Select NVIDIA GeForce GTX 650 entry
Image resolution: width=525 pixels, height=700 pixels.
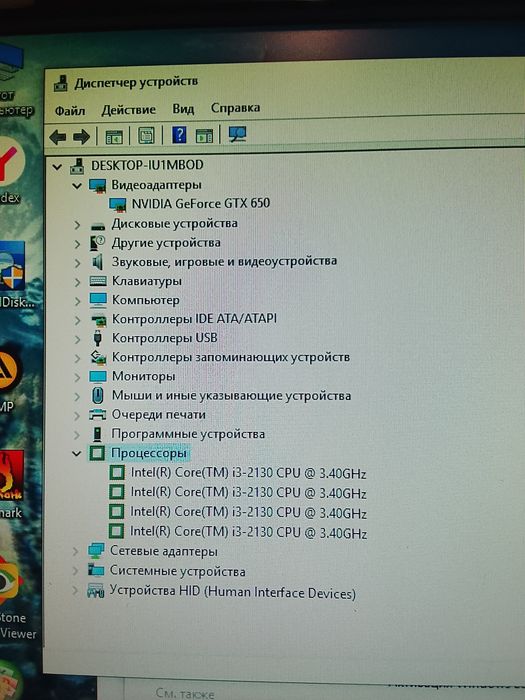click(x=200, y=204)
